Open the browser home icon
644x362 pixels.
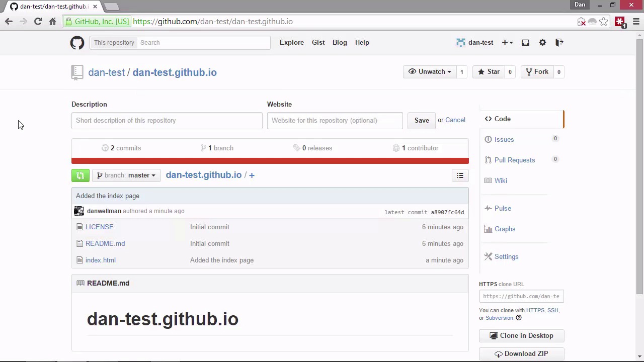52,22
